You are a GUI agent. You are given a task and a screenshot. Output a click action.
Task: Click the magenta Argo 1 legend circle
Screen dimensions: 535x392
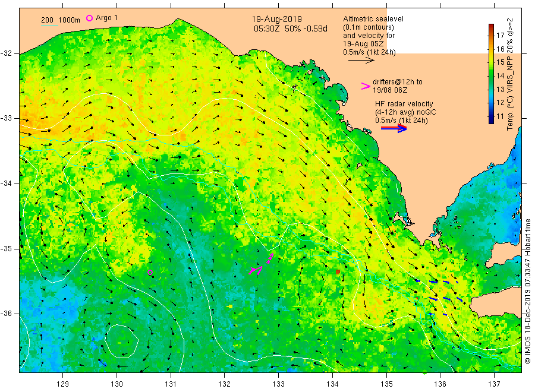89,18
